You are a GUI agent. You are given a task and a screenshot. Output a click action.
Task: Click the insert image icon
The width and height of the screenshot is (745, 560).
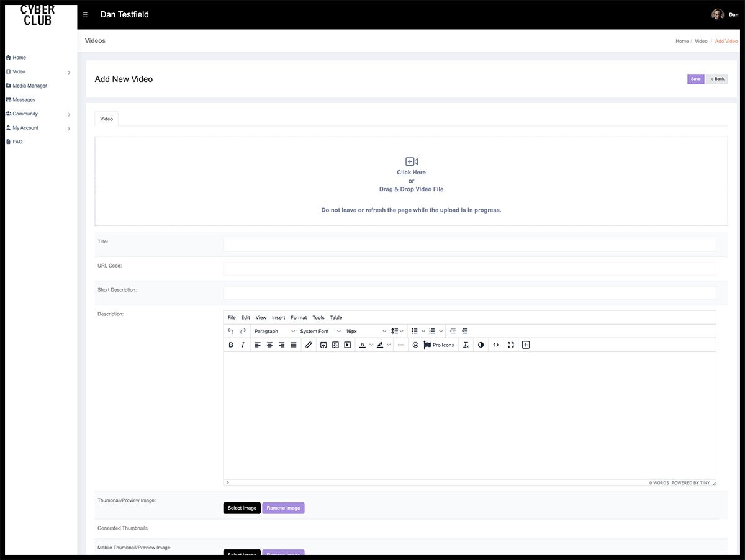[335, 345]
